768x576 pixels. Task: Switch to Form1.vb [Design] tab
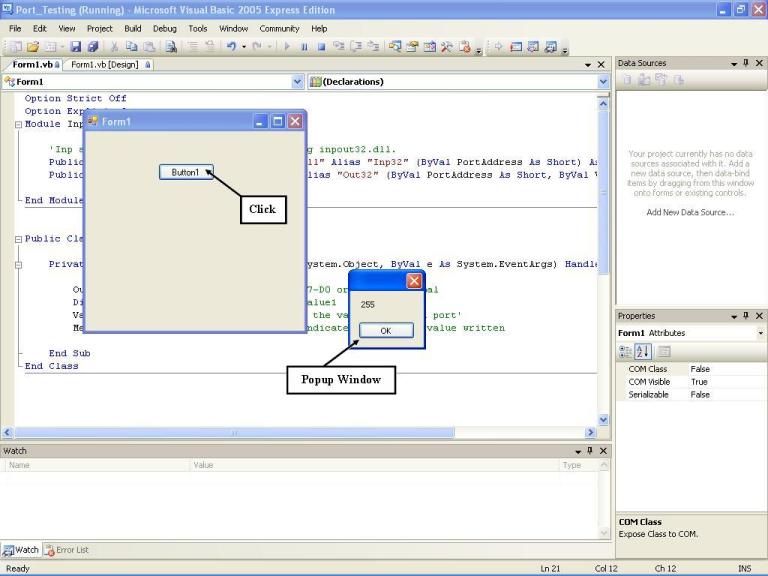coord(109,65)
